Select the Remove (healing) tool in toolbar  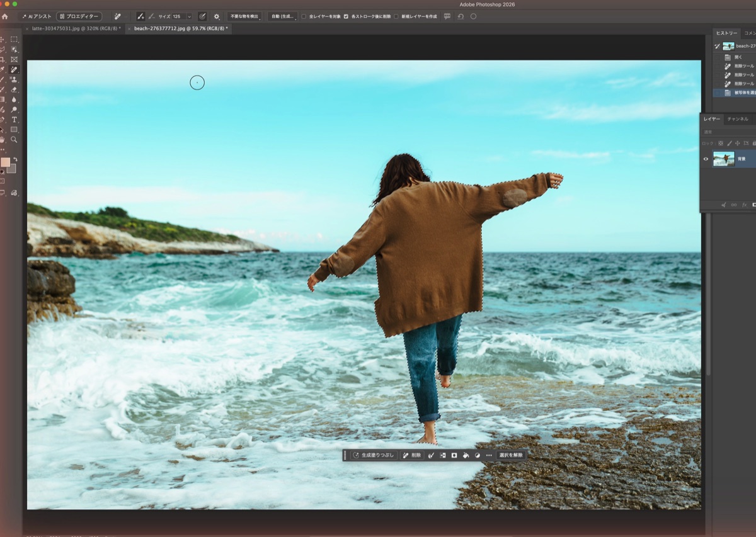[x=14, y=69]
